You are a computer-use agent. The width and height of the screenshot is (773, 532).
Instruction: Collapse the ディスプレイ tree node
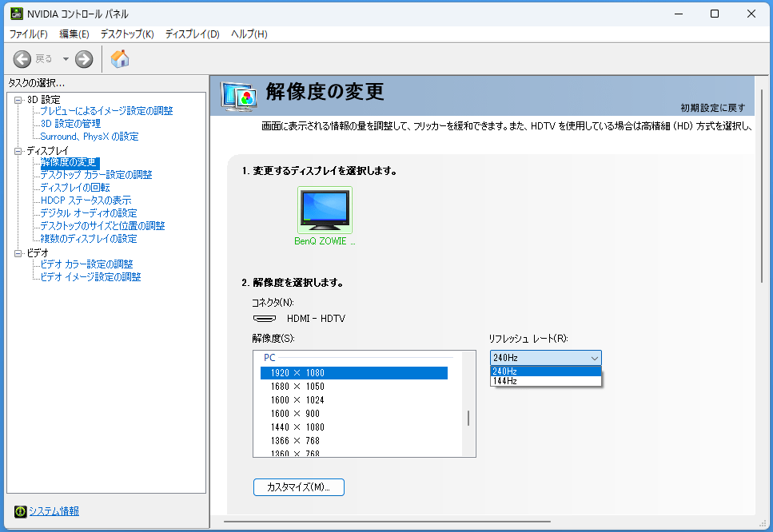coord(18,151)
